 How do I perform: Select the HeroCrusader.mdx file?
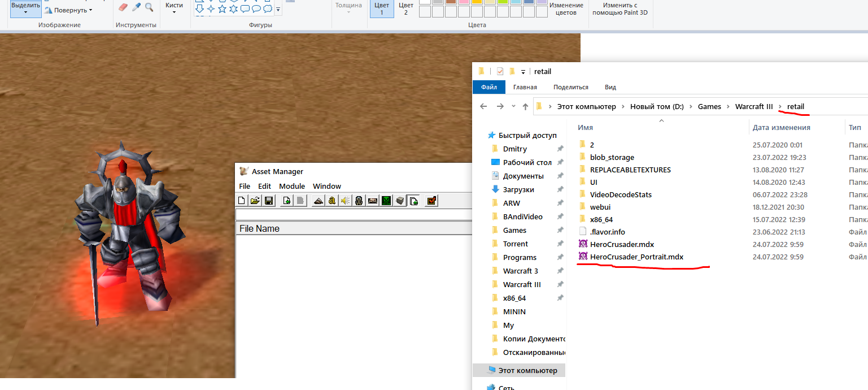click(x=622, y=244)
